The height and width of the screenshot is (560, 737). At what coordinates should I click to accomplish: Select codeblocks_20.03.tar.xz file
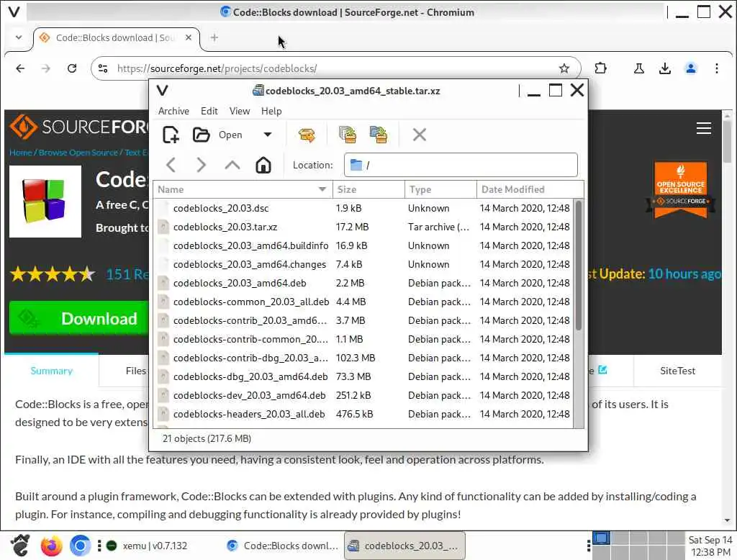tap(363, 227)
